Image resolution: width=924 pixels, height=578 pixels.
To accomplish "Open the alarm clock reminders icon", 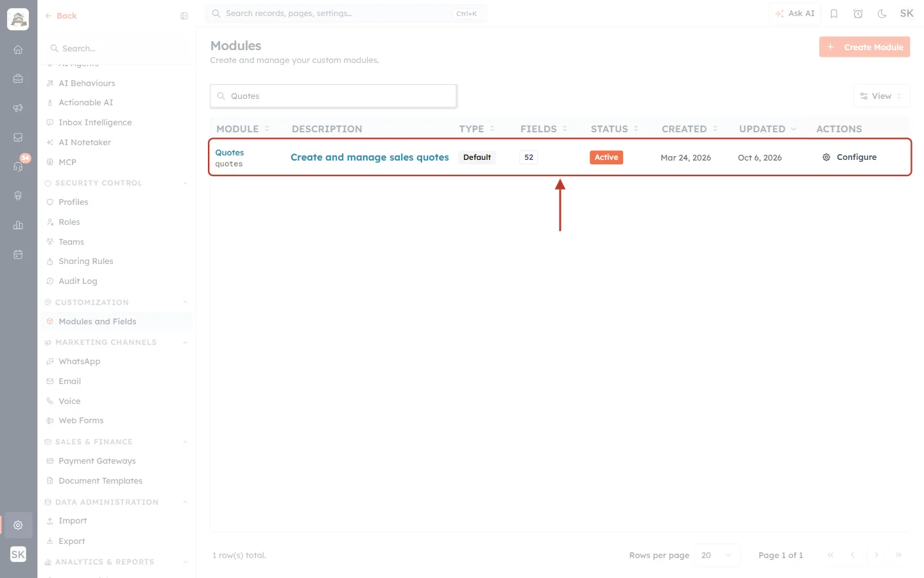I will click(x=858, y=13).
